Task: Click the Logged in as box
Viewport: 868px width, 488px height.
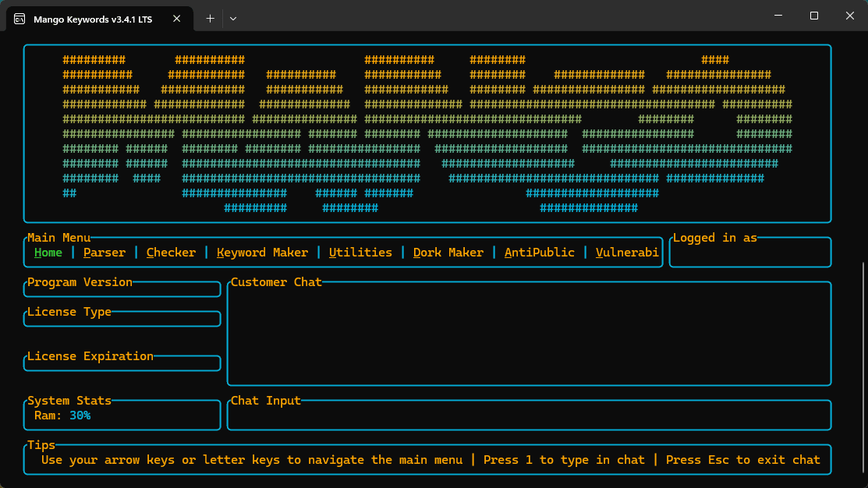Action: (x=749, y=252)
